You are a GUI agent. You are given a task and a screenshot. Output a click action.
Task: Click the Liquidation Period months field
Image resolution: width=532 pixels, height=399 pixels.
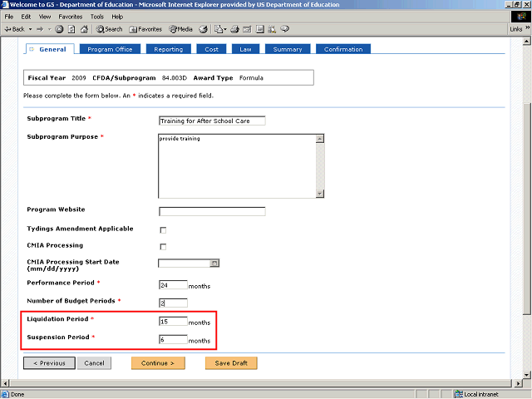point(173,321)
